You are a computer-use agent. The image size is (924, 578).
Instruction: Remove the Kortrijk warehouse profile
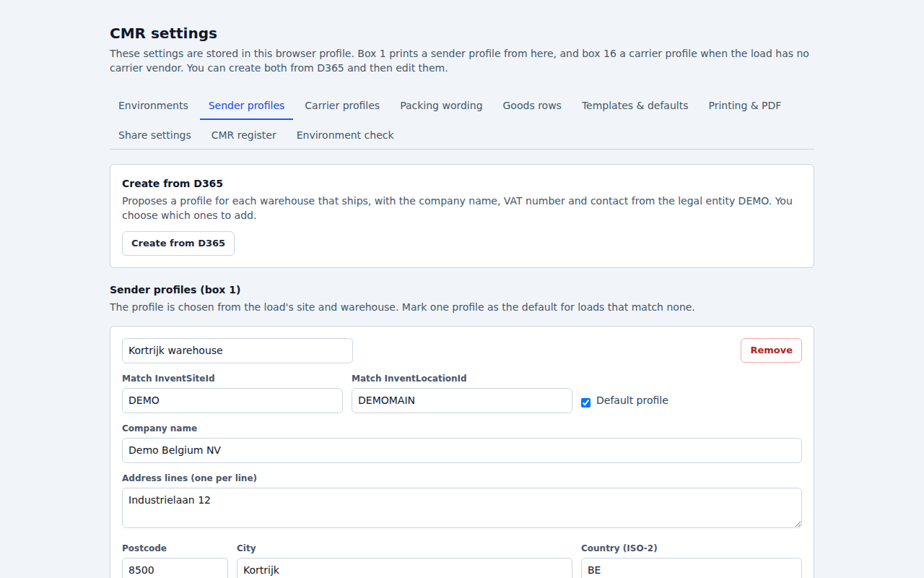point(771,350)
